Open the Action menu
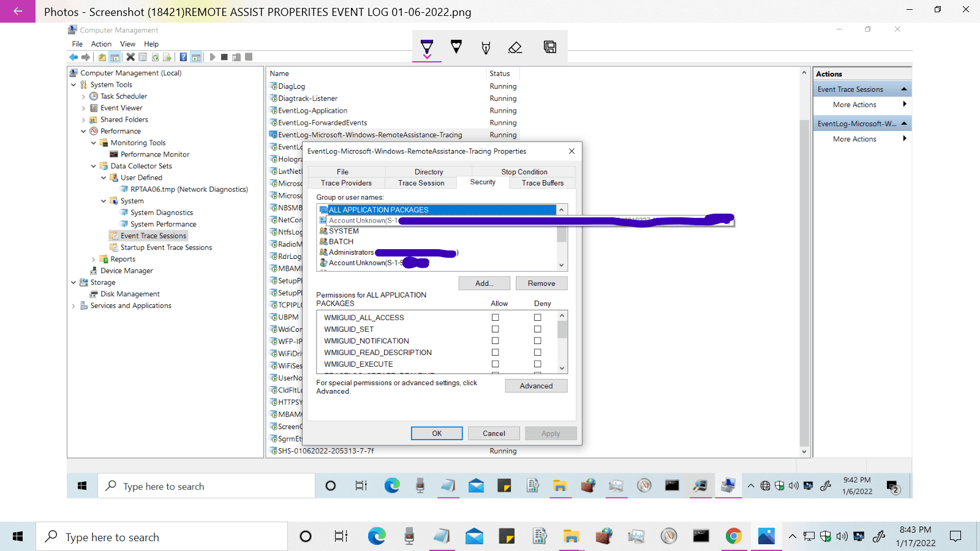 [x=101, y=44]
